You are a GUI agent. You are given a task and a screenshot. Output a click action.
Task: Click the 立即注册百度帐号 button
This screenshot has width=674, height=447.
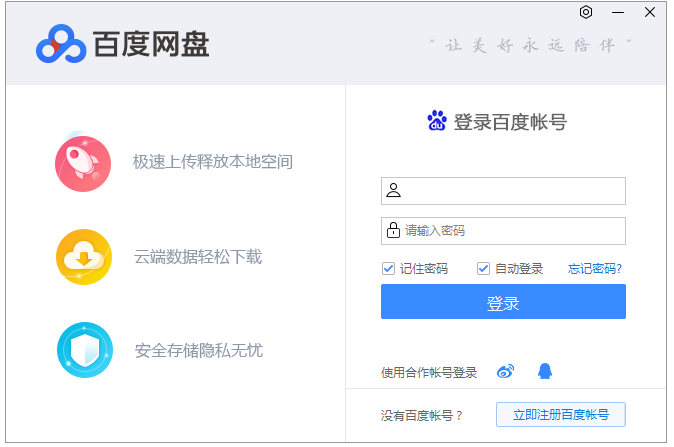pos(561,414)
